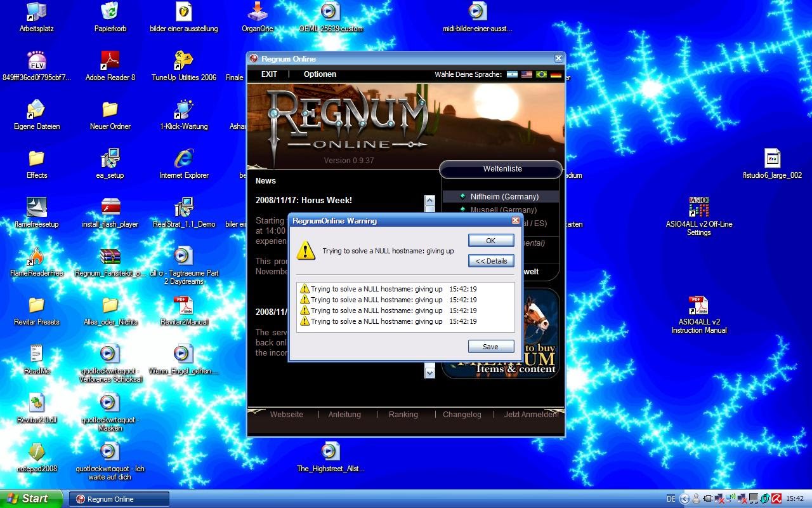The width and height of the screenshot is (812, 508).
Task: Open the Revitar2Manual PDF
Action: click(184, 312)
